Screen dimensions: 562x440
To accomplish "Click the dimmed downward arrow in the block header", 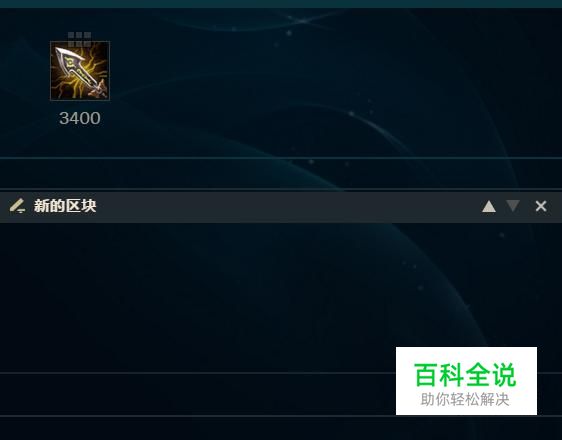I will click(513, 206).
